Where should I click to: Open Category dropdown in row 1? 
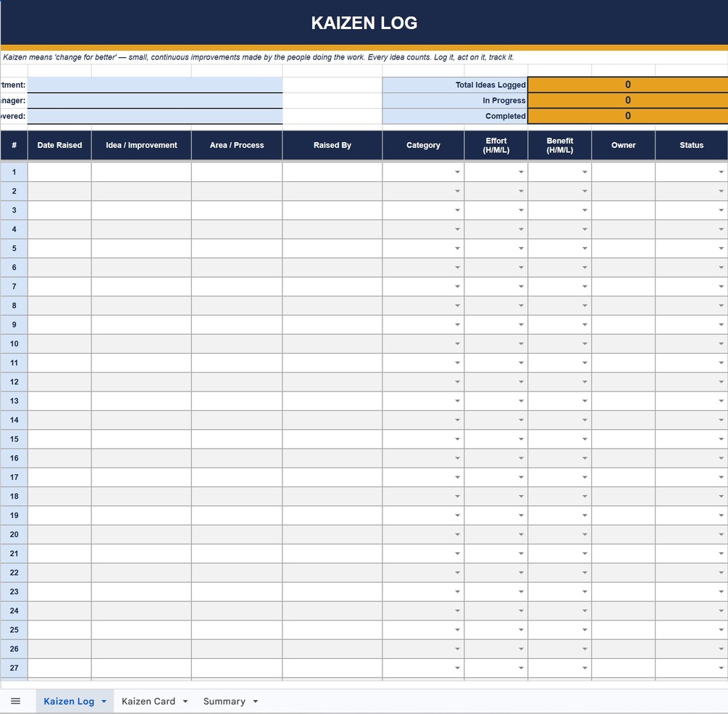pyautogui.click(x=457, y=173)
